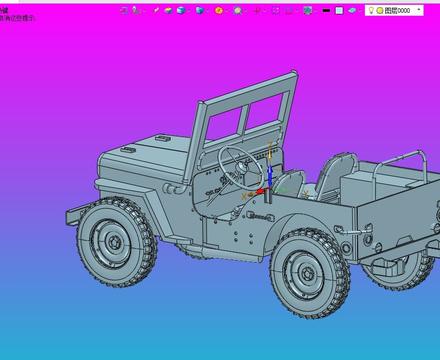Select the jeep's front left wheel
The image size is (440, 360).
116,241
